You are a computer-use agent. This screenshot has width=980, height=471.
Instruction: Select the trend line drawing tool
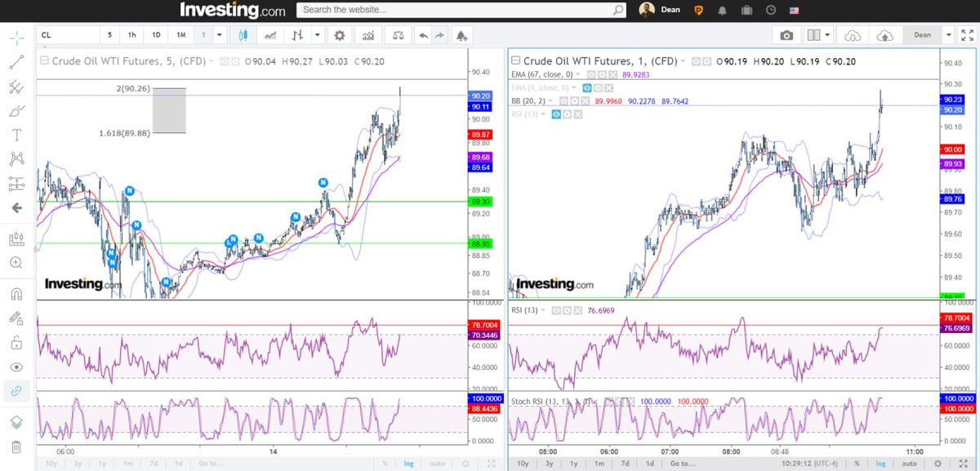click(x=16, y=62)
